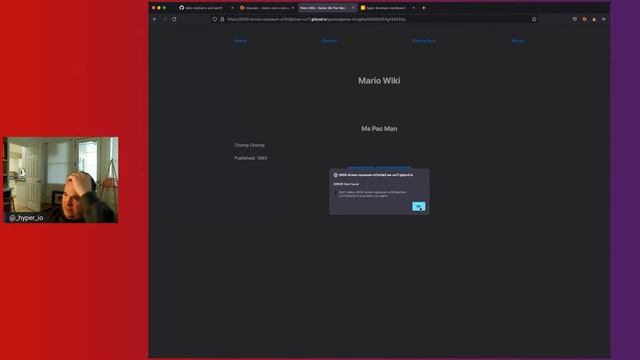Close the GitHub tab
640x360 pixels.
point(232,8)
